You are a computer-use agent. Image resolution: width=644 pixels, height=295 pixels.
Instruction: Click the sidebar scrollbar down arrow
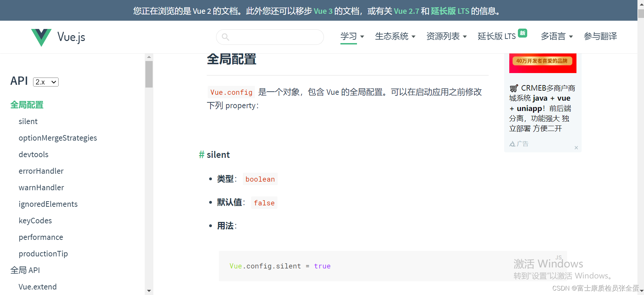click(x=149, y=291)
